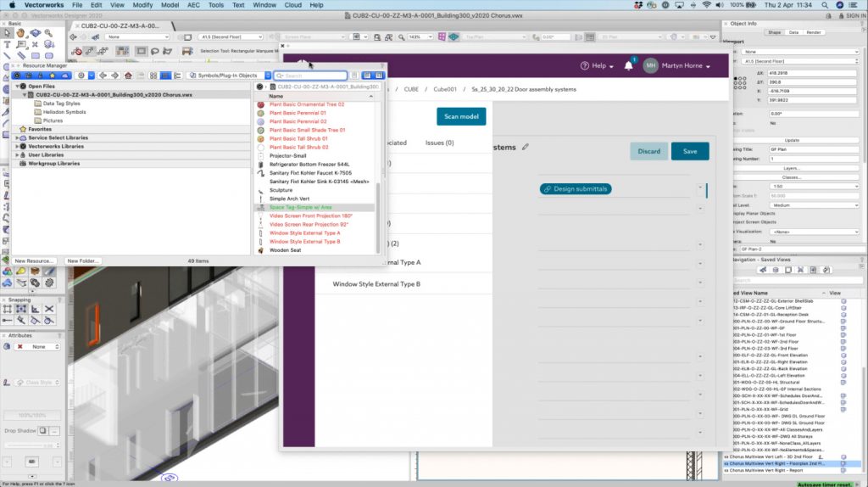Open the Modify menu
This screenshot has width=868, height=487.
(142, 5)
